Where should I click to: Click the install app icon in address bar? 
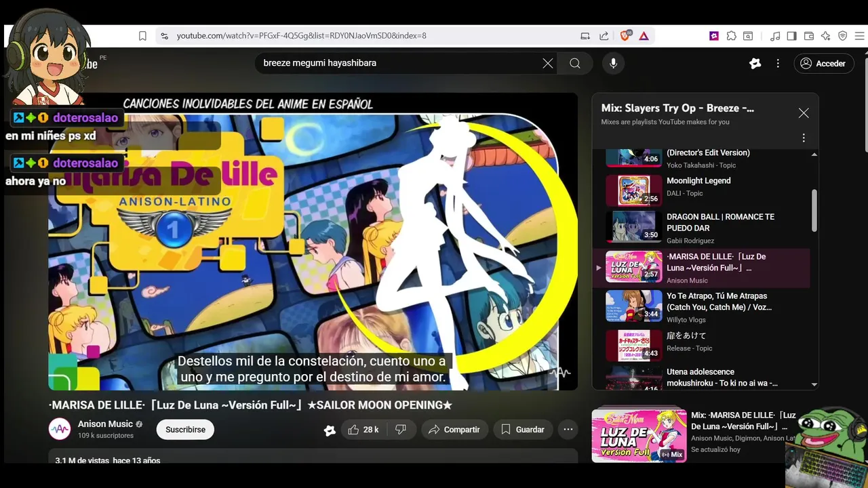(585, 36)
